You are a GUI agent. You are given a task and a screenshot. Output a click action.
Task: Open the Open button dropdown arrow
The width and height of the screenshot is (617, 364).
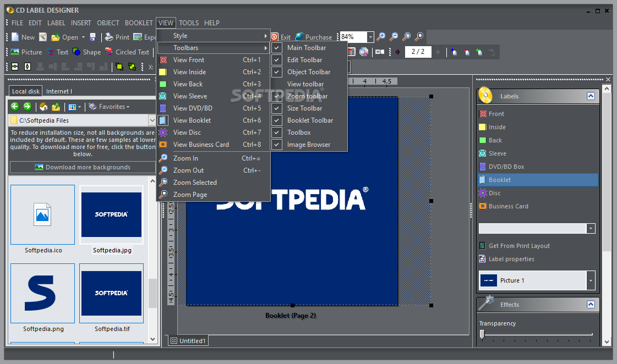(x=84, y=37)
